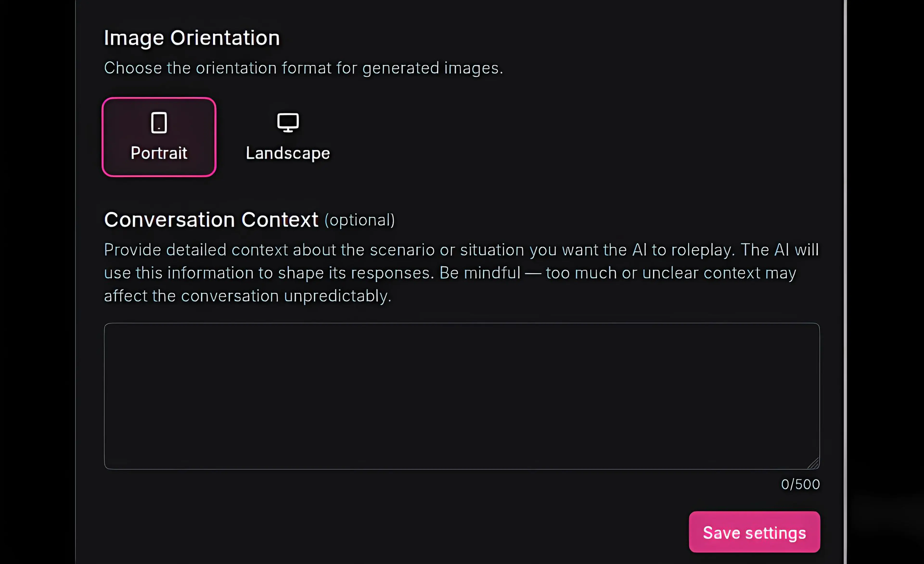This screenshot has height=564, width=924.
Task: Click the Conversation Context text area
Action: (x=462, y=396)
